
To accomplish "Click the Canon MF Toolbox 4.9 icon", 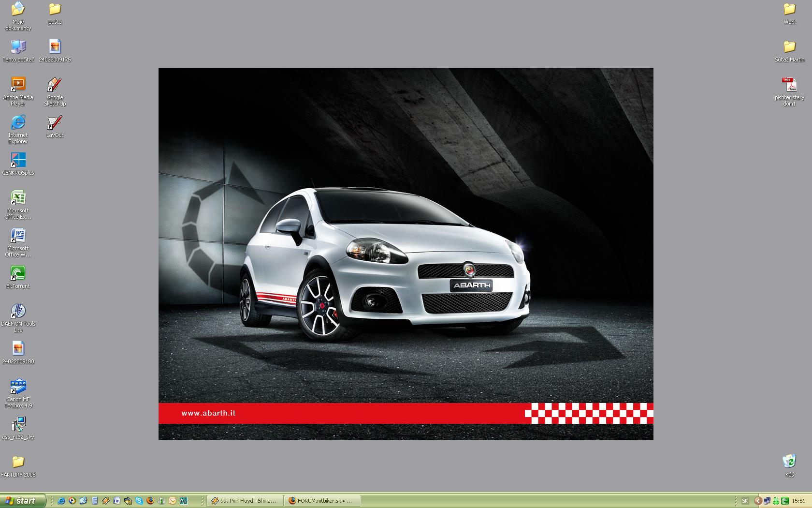I will 18,388.
